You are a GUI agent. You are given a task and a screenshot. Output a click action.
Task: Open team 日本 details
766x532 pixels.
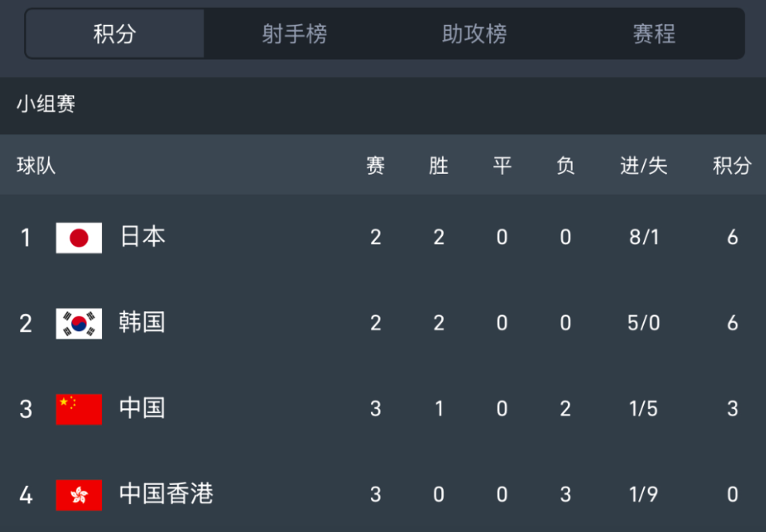pyautogui.click(x=143, y=237)
